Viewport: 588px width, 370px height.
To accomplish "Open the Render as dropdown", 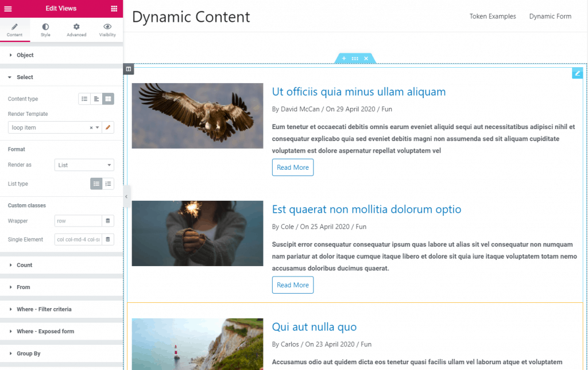I will [84, 165].
